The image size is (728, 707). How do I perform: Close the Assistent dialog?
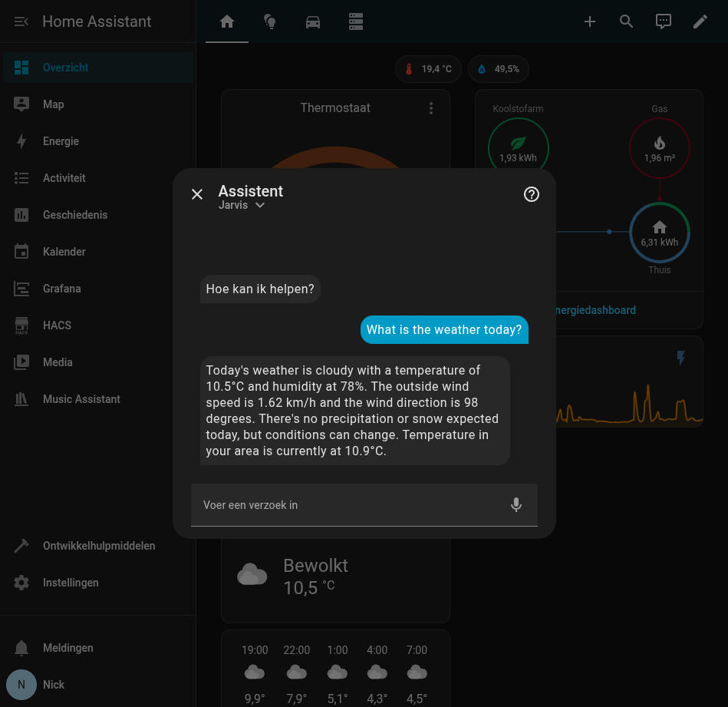197,194
